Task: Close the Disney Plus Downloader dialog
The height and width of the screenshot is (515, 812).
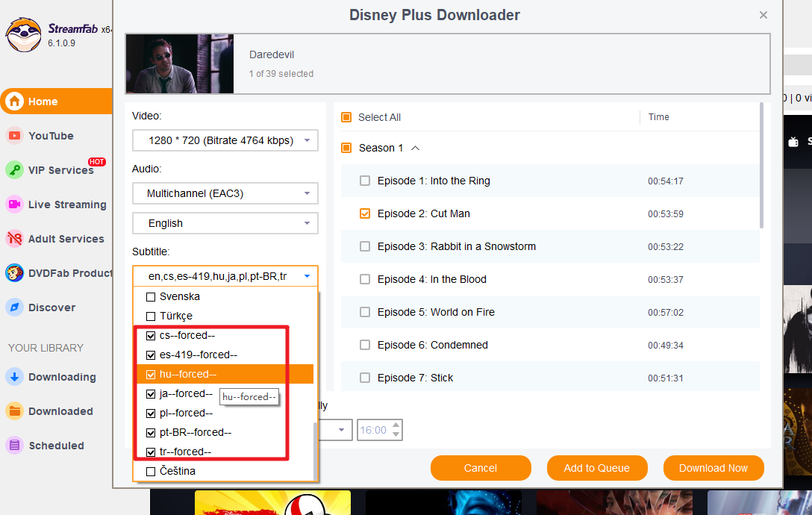Action: tap(763, 15)
